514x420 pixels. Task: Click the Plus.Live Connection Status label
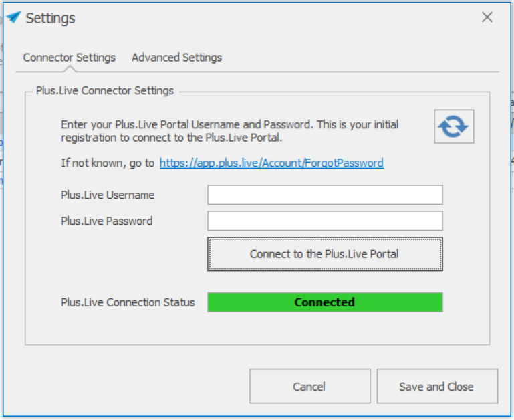point(128,302)
